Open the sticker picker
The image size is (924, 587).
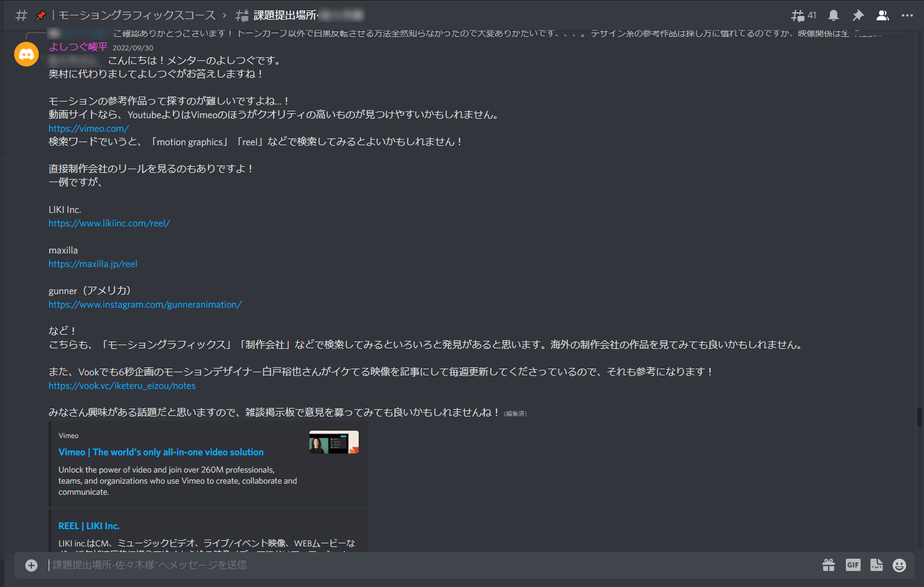pyautogui.click(x=877, y=565)
